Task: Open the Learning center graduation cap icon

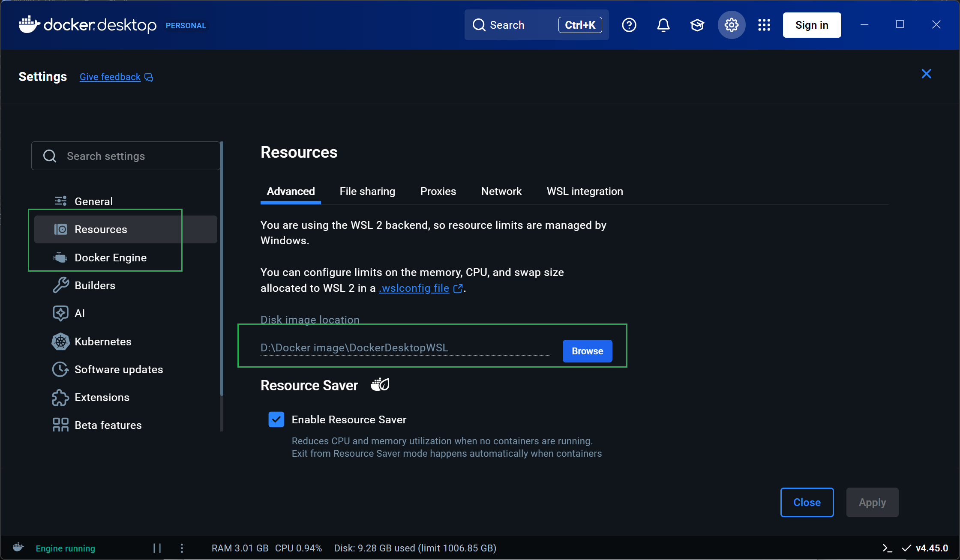Action: 697,25
